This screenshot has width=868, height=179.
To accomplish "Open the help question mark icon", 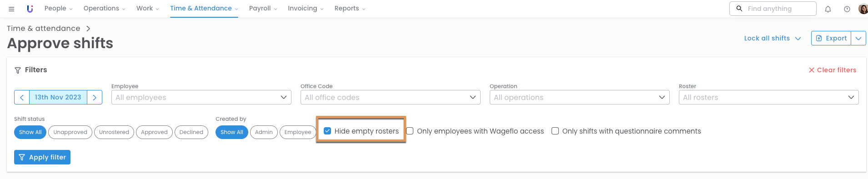I will tap(847, 9).
